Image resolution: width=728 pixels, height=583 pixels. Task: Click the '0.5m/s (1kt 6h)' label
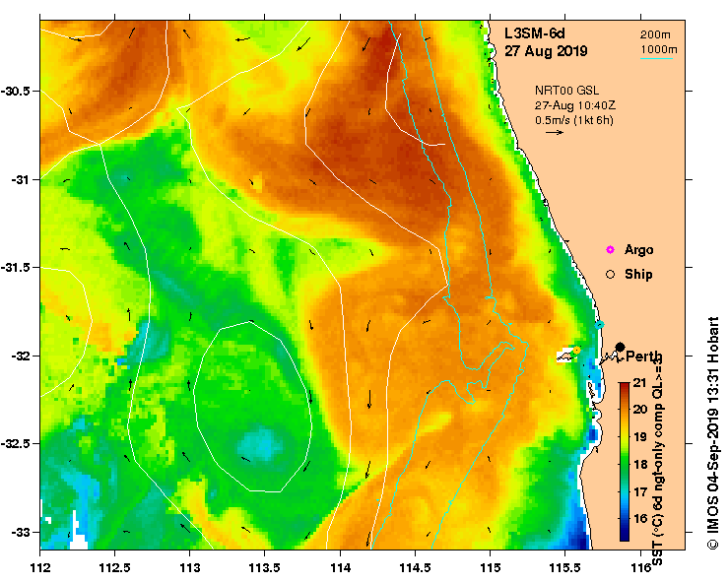(x=574, y=120)
